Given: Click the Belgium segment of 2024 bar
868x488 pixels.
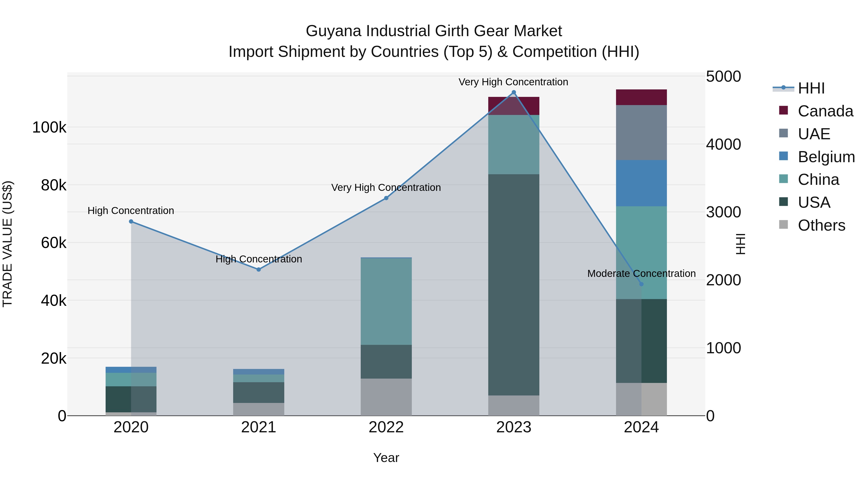Looking at the screenshot, I should pos(641,183).
